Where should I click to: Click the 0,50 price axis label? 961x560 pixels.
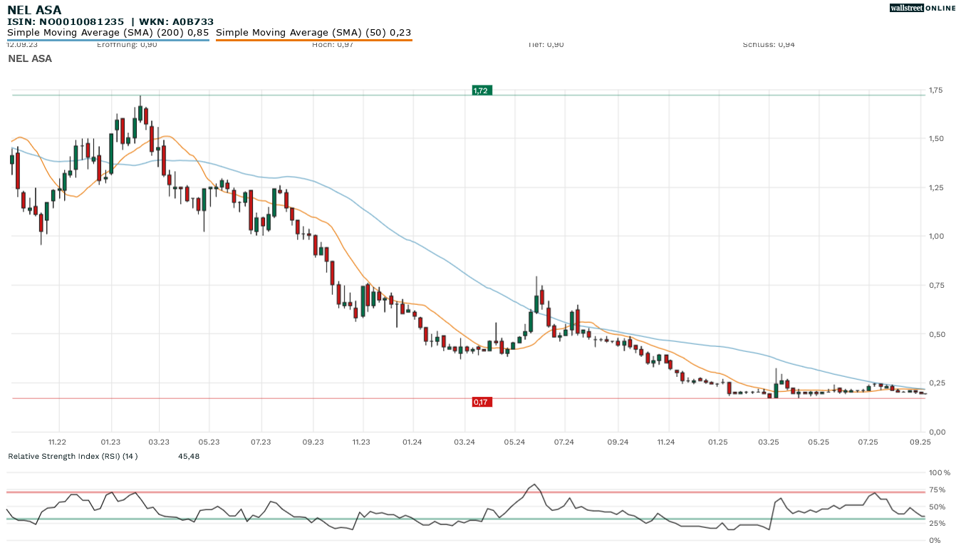(x=935, y=334)
